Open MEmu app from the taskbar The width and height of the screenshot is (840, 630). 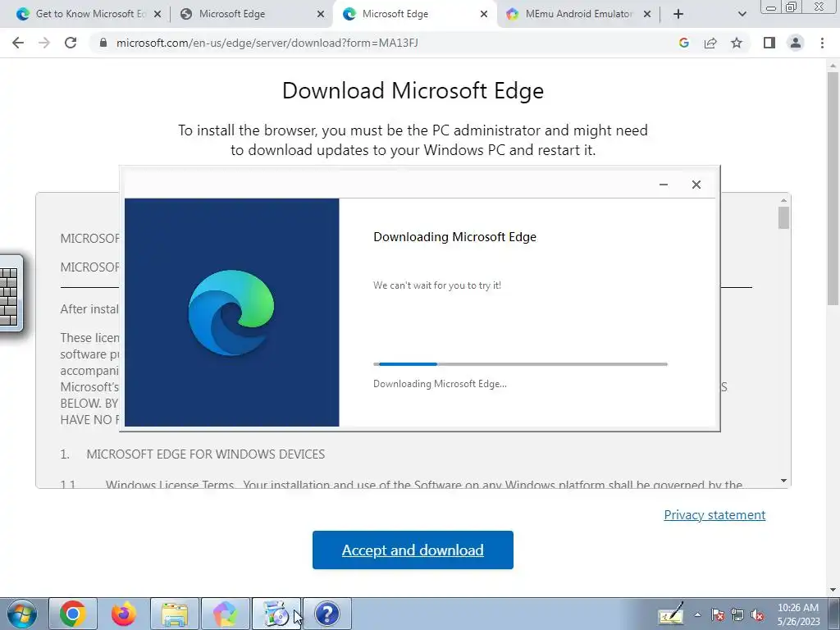tap(226, 614)
